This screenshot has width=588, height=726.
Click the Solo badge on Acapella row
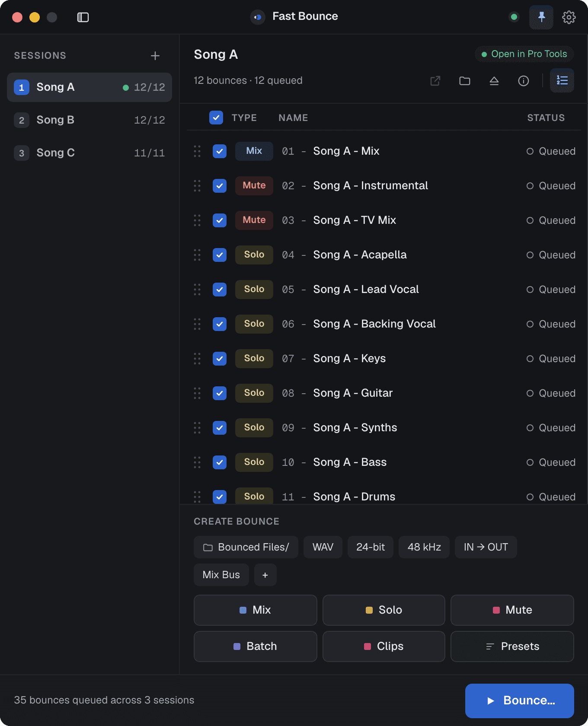[x=254, y=255]
